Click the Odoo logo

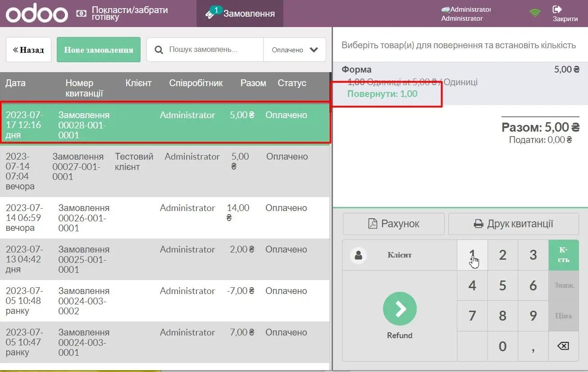pyautogui.click(x=37, y=14)
